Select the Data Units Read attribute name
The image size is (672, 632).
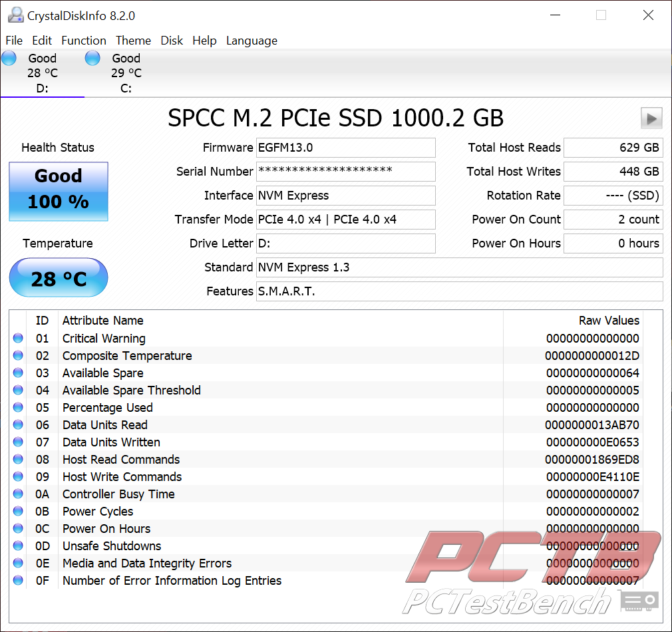105,424
